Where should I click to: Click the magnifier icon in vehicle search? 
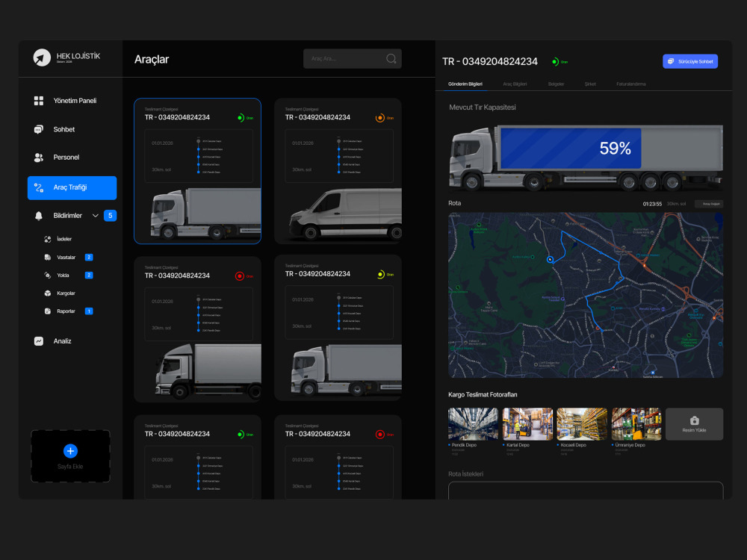pos(391,58)
